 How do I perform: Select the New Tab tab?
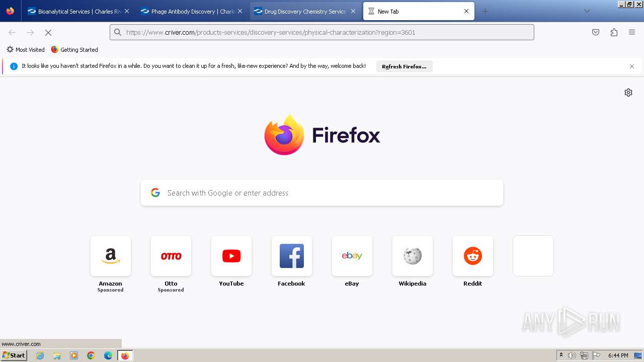tap(419, 11)
